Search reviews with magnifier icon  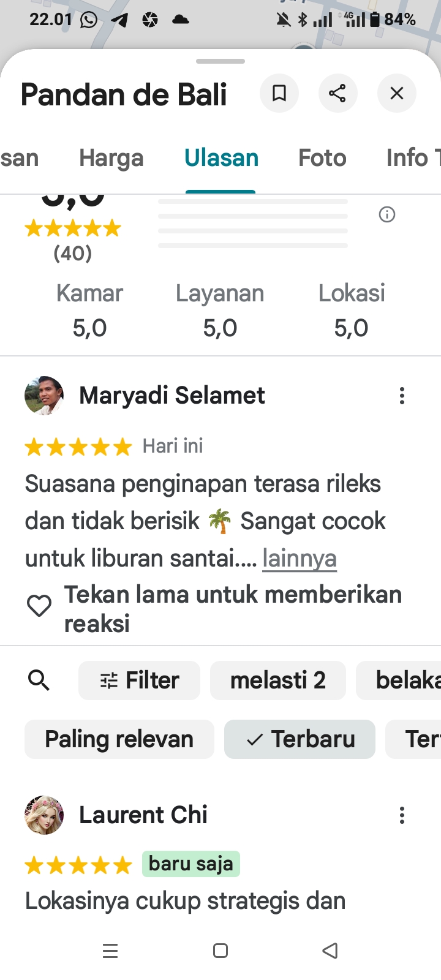pos(39,680)
